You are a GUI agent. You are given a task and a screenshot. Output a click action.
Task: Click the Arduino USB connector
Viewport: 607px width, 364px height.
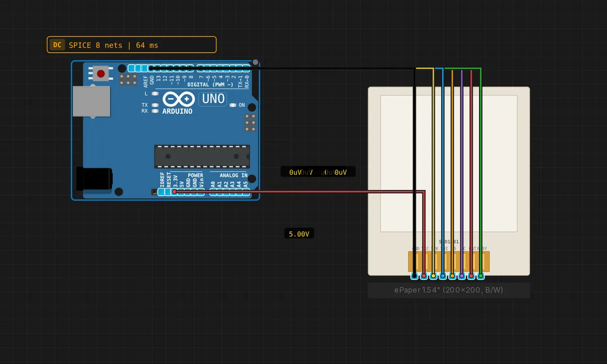91,101
